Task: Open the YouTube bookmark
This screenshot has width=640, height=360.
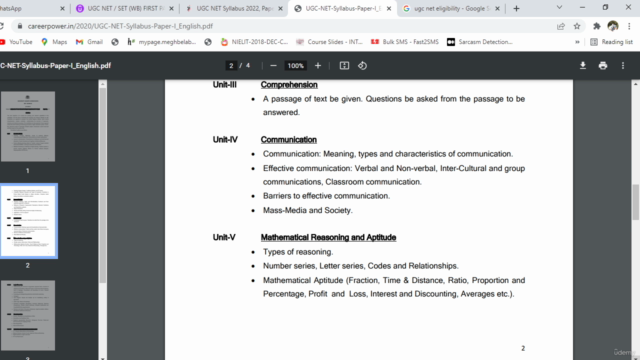Action: 16,42
